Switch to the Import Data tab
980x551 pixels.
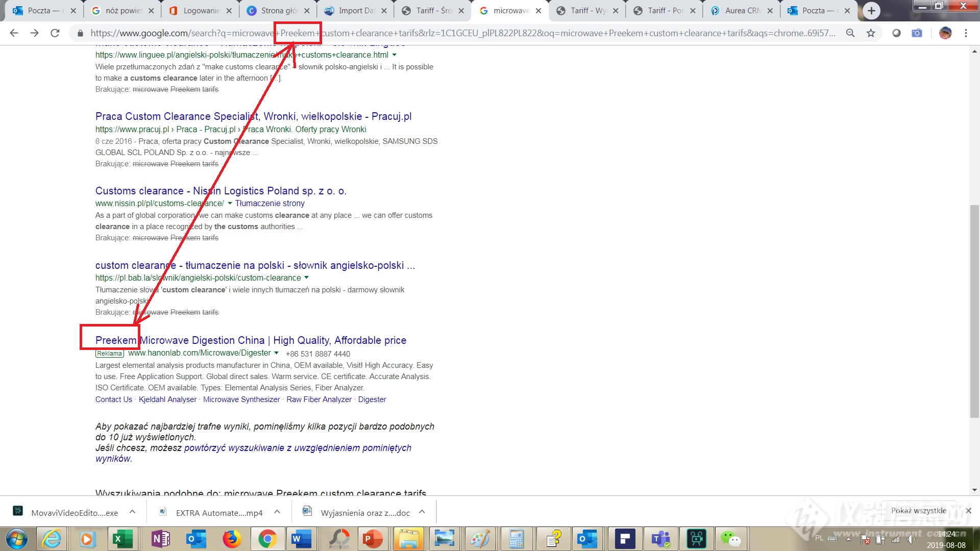[x=355, y=11]
